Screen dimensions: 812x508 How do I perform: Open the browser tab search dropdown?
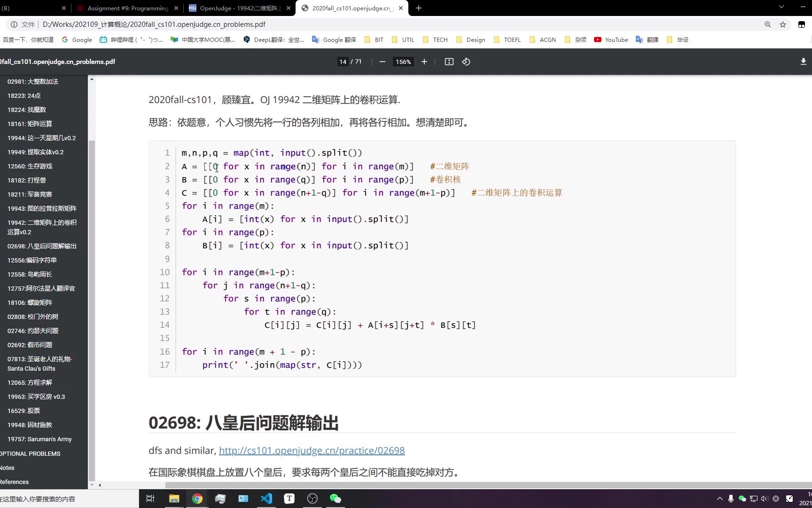coord(781,8)
